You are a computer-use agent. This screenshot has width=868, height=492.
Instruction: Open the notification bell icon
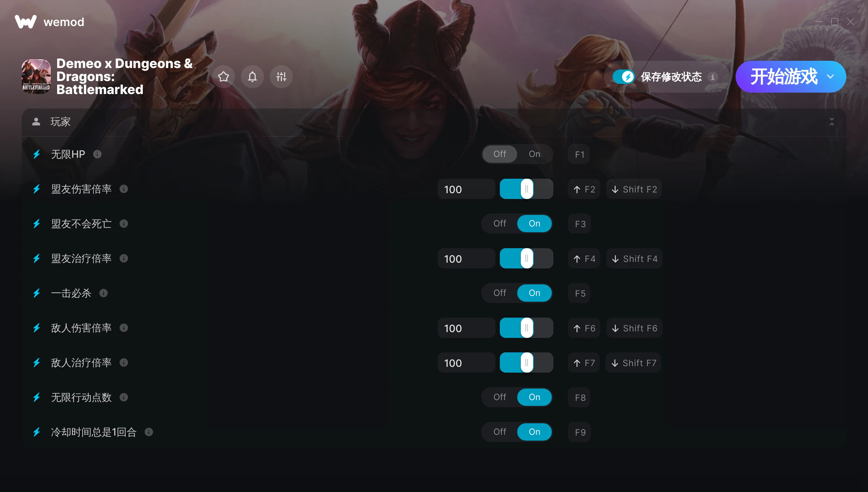tap(252, 77)
